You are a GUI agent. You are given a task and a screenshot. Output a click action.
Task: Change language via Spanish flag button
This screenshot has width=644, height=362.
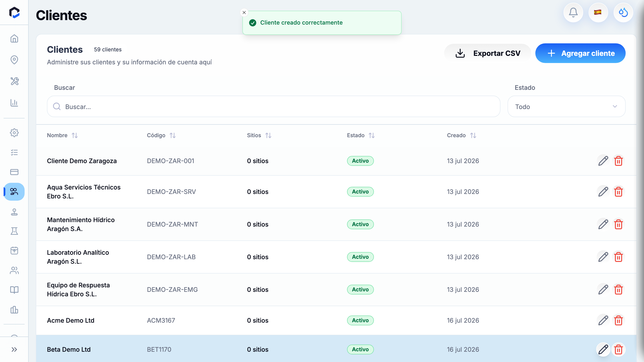[x=598, y=13]
